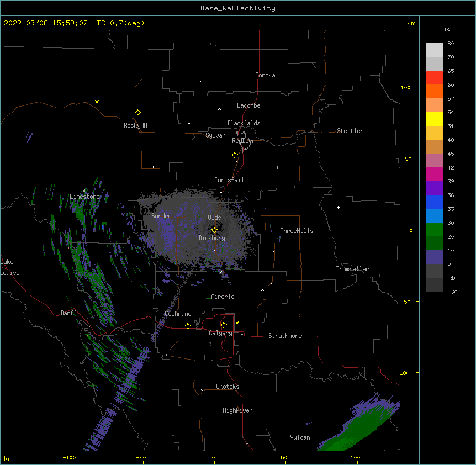Select the violet 36-39 dBZ legend band
This screenshot has height=465, width=476.
[434, 188]
